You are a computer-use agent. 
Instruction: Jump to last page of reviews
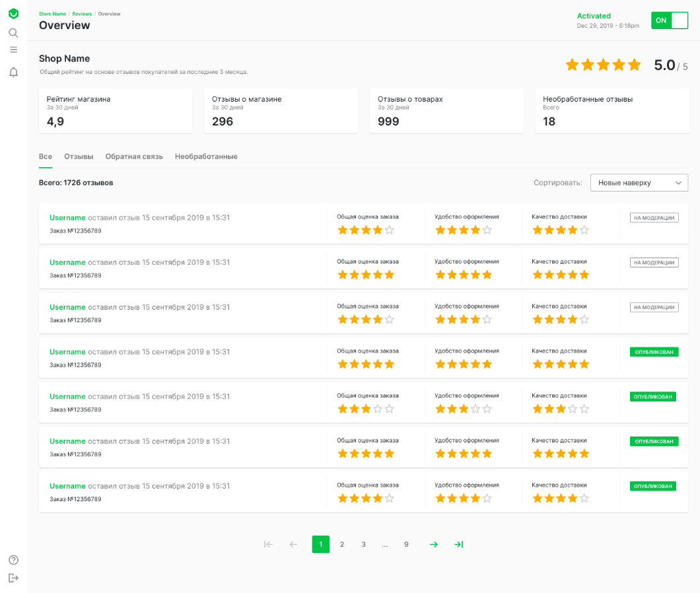coord(458,545)
